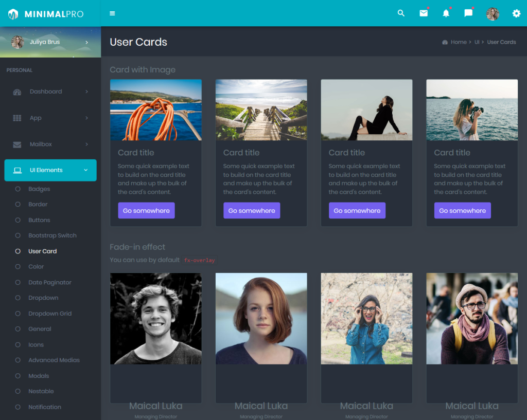
Task: Click the circle icon beside Icons
Action: pos(18,345)
